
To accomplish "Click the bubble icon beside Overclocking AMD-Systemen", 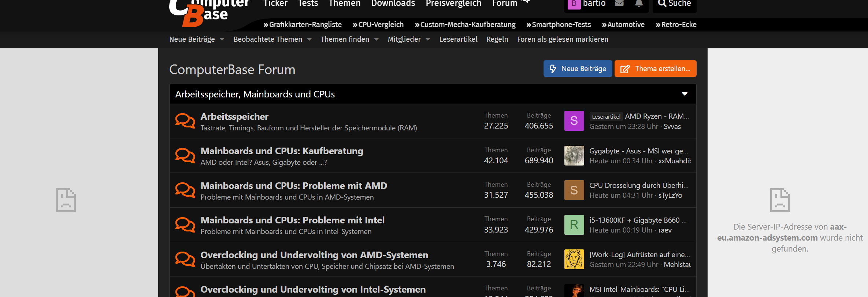I will (x=185, y=259).
